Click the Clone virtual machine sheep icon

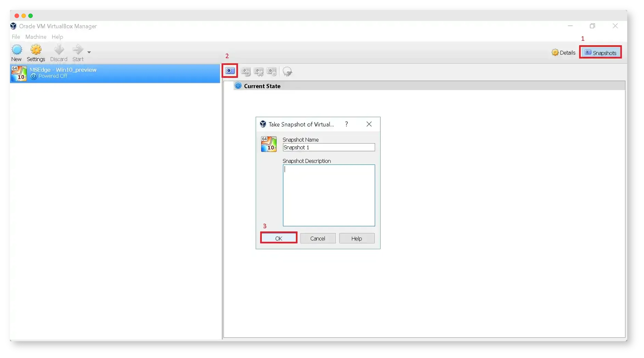tap(287, 71)
